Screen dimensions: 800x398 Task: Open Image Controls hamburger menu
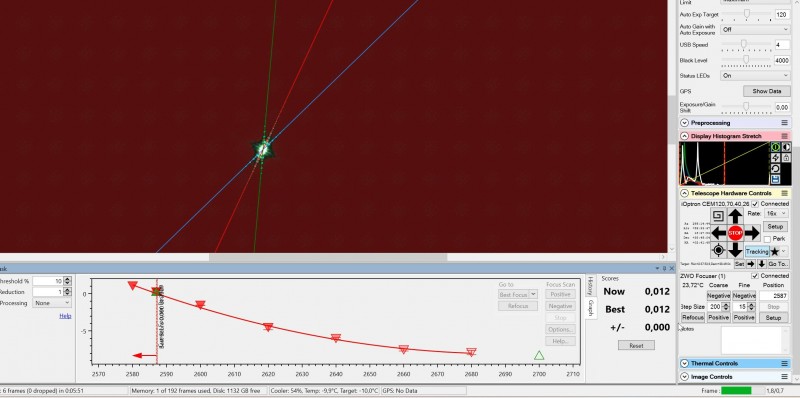784,377
